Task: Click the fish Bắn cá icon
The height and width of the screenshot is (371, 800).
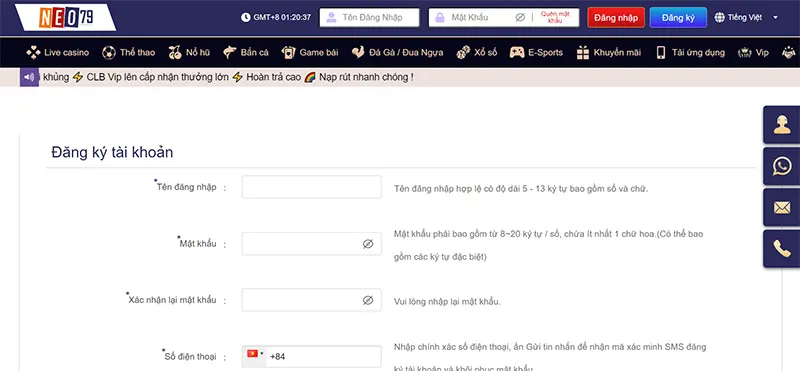Action: [230, 53]
